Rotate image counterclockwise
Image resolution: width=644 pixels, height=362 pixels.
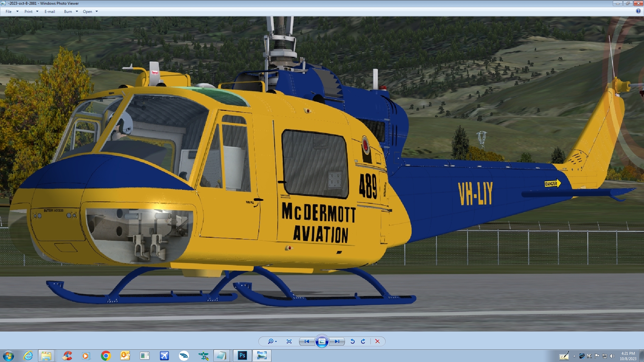pos(353,341)
